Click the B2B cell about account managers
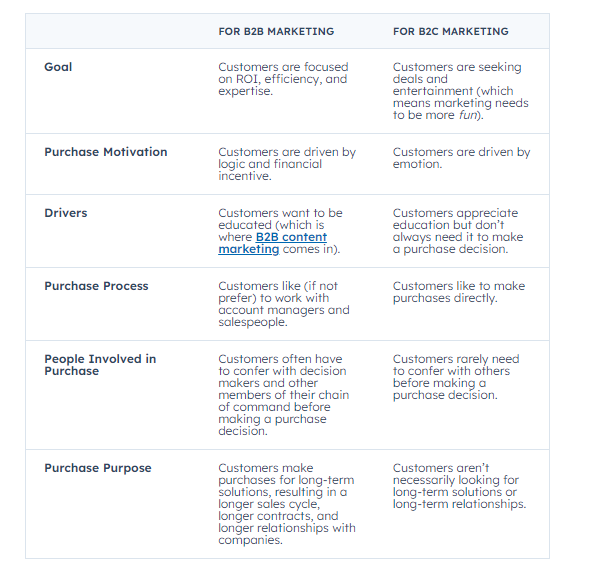The image size is (606, 570). tap(284, 304)
